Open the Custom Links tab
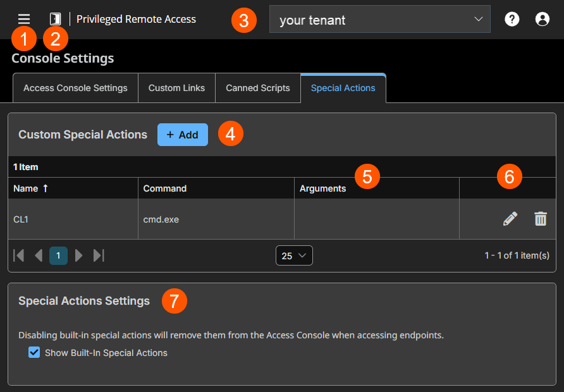 point(176,88)
